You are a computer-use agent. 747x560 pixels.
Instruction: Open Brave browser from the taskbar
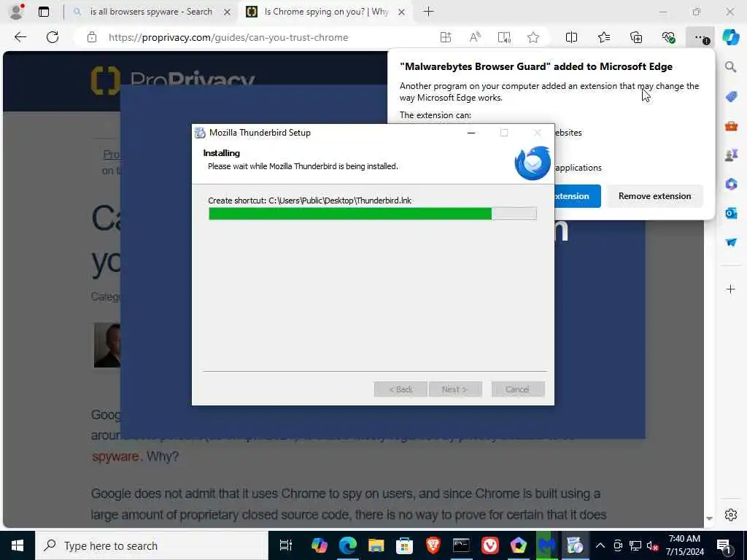tap(433, 545)
